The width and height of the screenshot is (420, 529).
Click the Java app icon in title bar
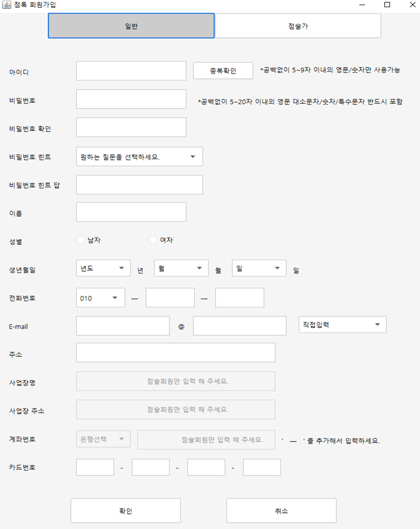click(x=7, y=4)
